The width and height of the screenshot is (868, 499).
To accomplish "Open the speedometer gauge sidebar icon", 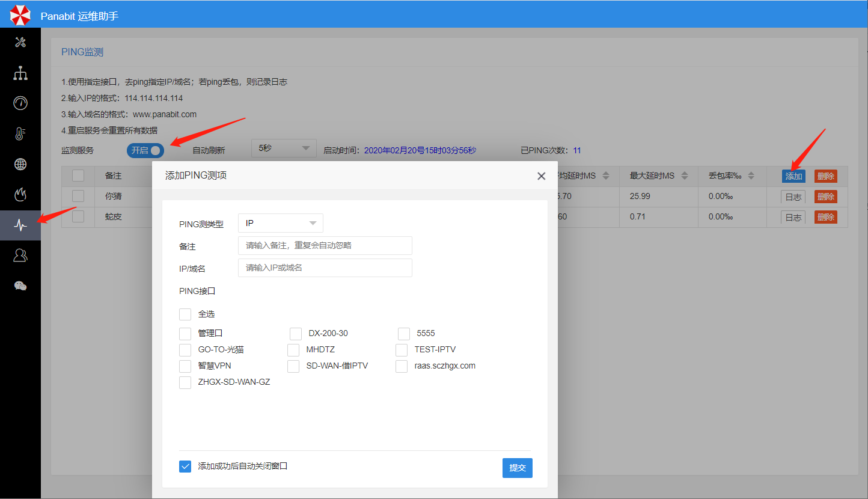I will point(20,103).
